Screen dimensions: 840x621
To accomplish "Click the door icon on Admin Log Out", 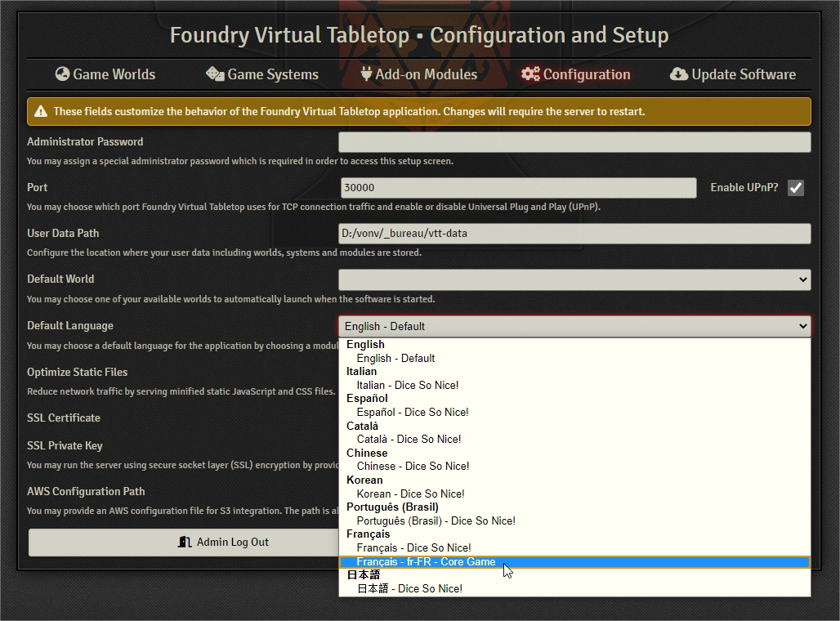I will click(185, 542).
